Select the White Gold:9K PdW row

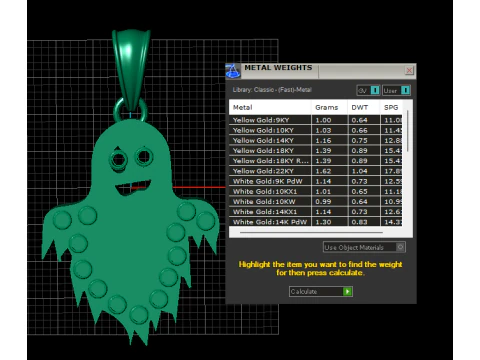(315, 181)
